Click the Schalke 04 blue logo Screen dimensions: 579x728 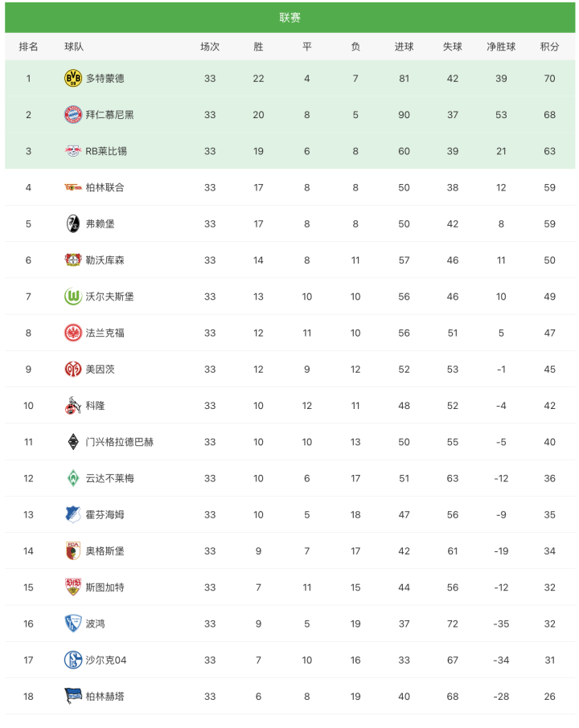(x=73, y=660)
